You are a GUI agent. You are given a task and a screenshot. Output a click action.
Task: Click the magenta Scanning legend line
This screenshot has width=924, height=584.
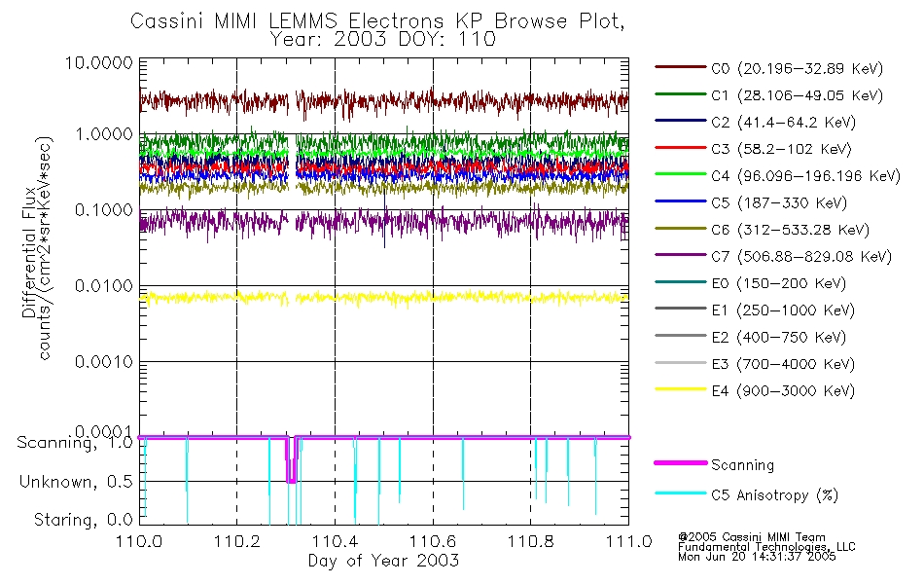point(680,463)
